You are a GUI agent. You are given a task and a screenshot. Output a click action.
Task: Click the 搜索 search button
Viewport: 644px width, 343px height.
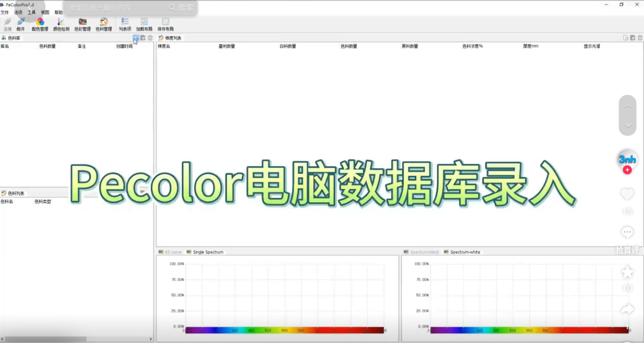click(x=181, y=8)
